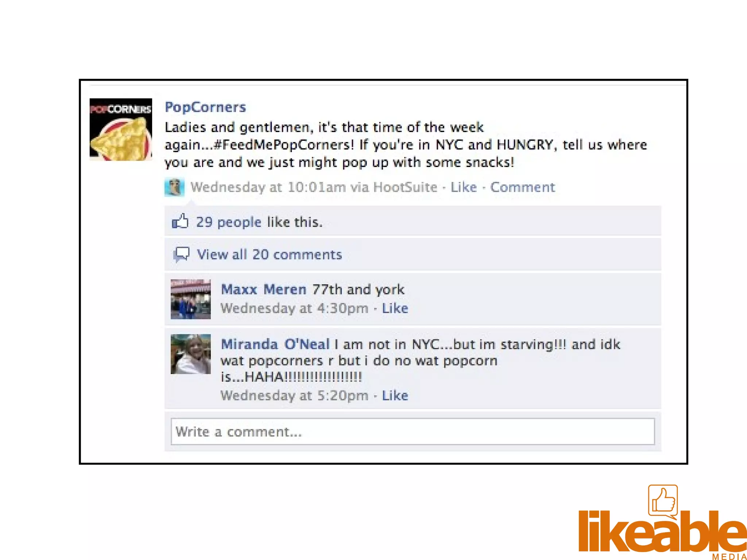
Task: Open the 29 people likes list
Action: 229,222
